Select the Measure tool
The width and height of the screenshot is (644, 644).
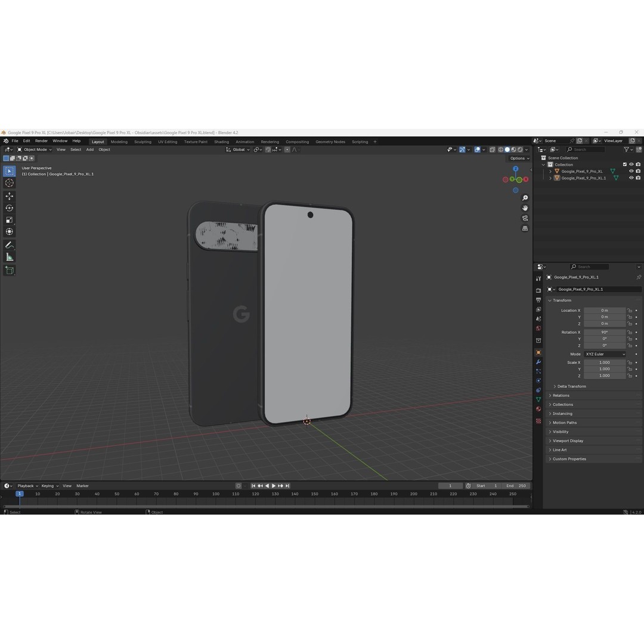(10, 257)
